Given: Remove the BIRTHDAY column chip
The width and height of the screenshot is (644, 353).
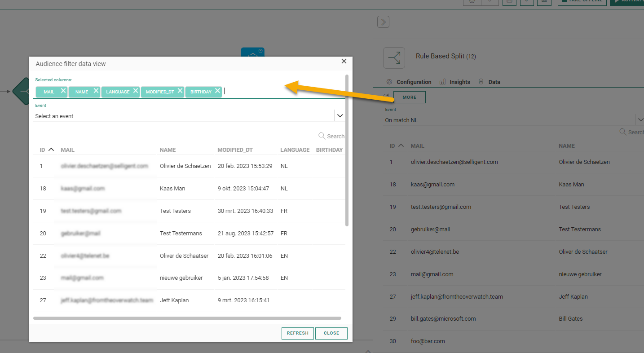Looking at the screenshot, I should coord(217,91).
